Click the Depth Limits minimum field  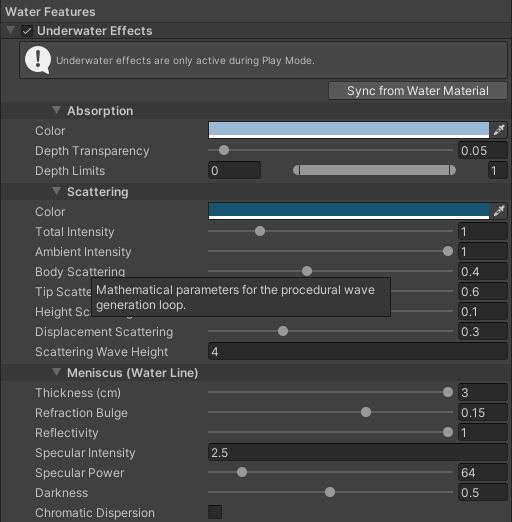tap(234, 170)
